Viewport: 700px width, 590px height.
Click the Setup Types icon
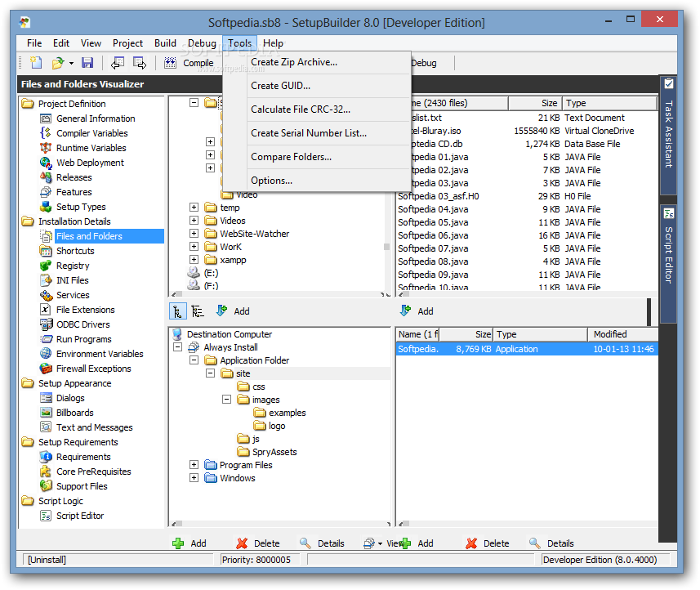pos(46,207)
